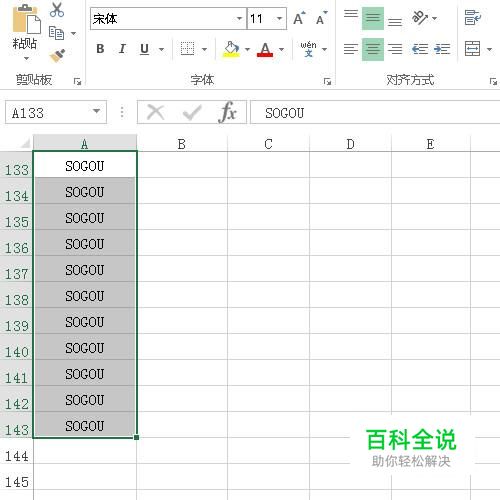Click Merge and Center icon

point(473,49)
